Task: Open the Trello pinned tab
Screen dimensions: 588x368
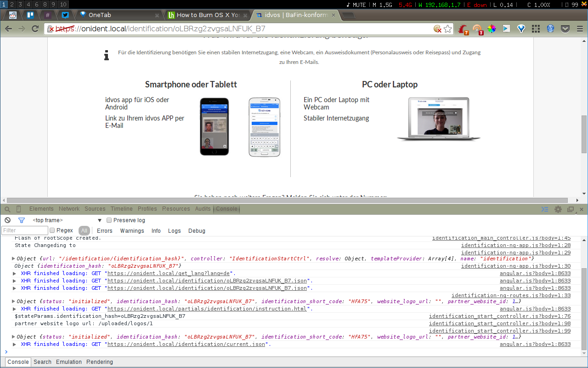Action: coord(30,15)
